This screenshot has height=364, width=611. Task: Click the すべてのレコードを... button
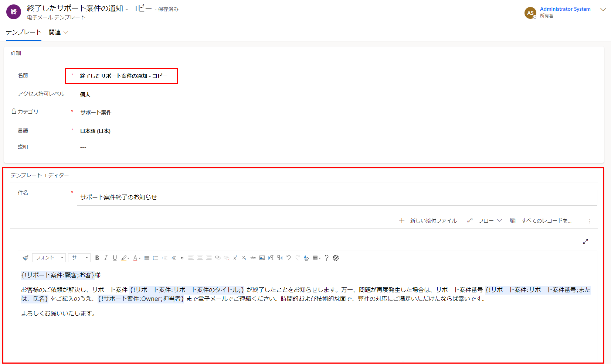[540, 220]
